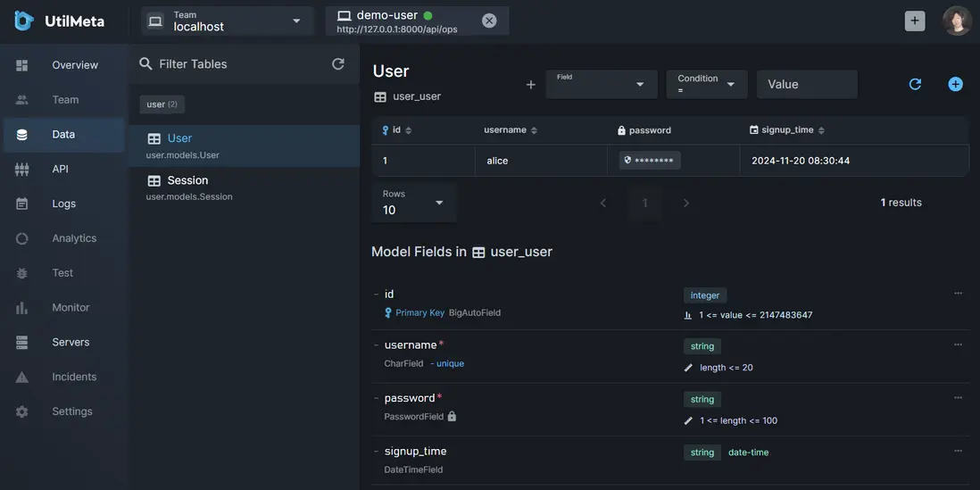Open more options for id field

pos(958,293)
